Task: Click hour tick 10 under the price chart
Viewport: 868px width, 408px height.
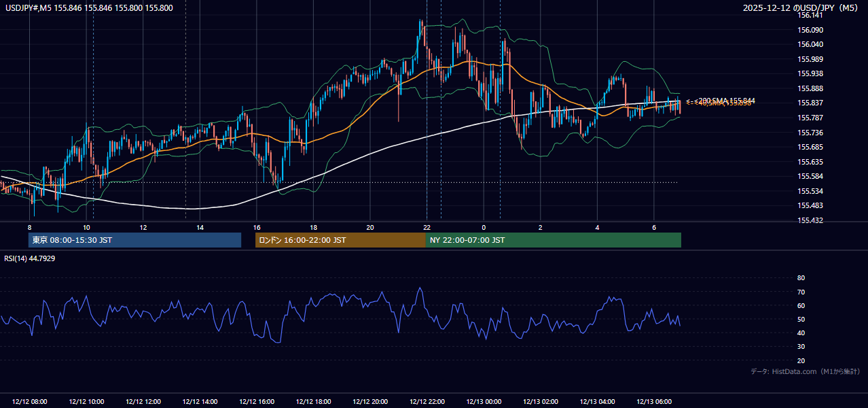Action: point(86,227)
